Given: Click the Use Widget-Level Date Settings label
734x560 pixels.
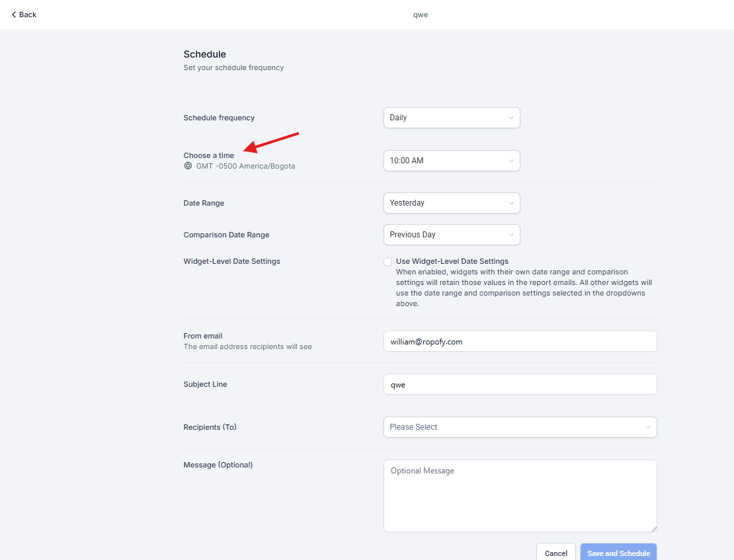Looking at the screenshot, I should point(452,261).
